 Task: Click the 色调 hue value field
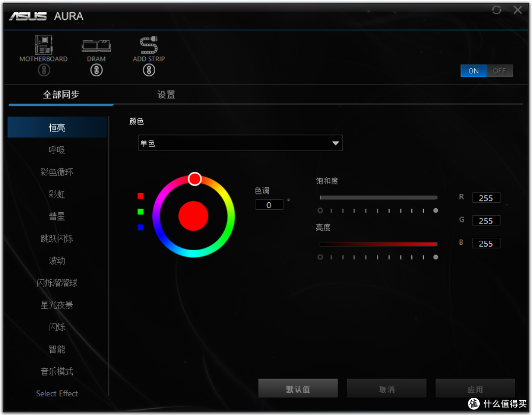click(269, 205)
